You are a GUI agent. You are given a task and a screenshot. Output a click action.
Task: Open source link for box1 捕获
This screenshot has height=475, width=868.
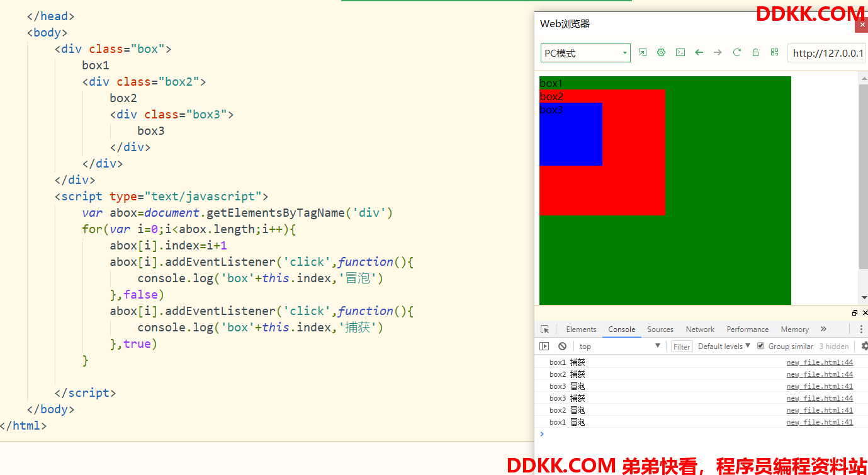click(x=820, y=362)
